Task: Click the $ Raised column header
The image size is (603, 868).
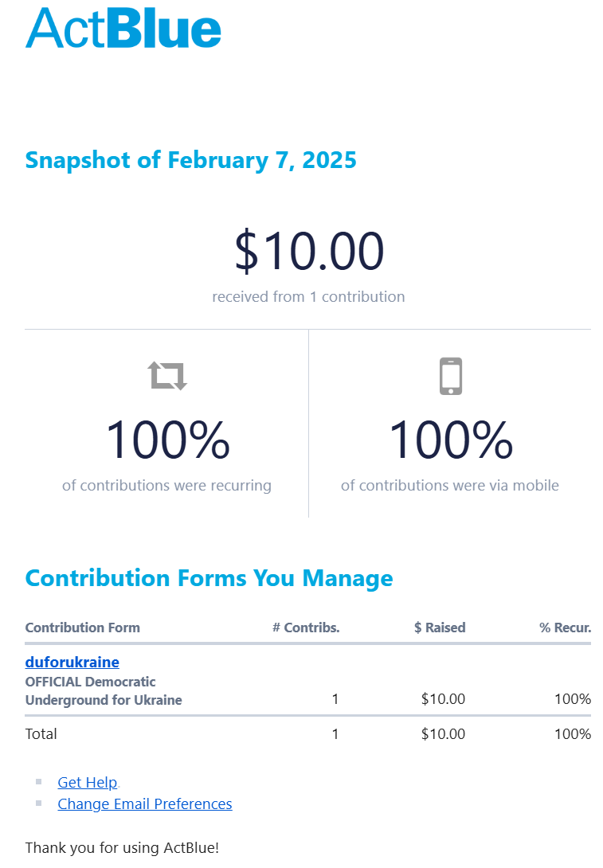Action: point(440,628)
